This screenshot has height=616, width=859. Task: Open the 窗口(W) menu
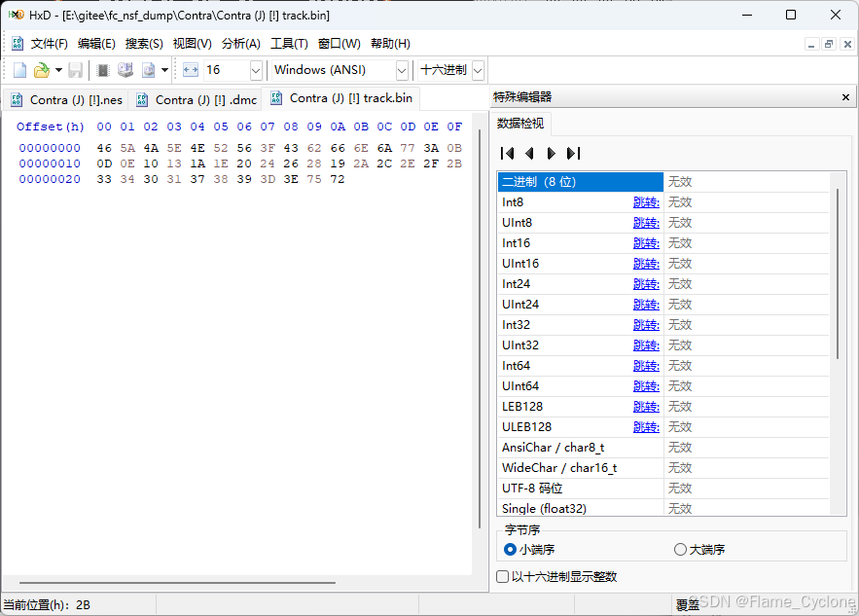(340, 44)
